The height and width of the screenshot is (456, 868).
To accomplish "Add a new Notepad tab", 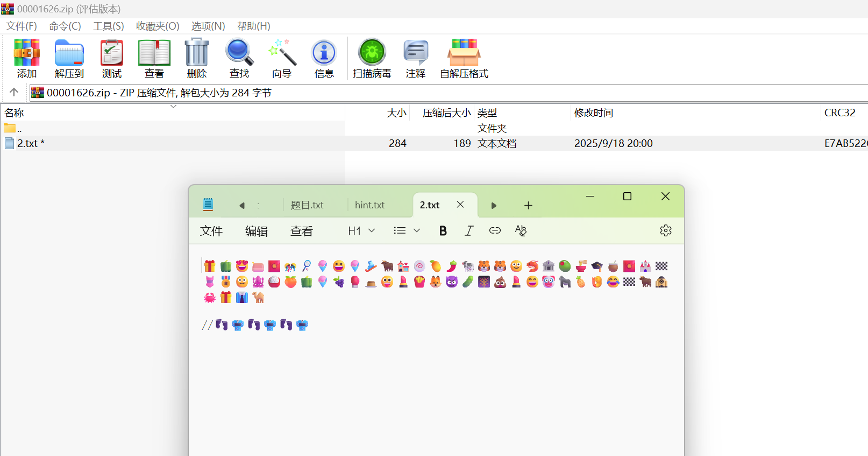I will point(528,205).
